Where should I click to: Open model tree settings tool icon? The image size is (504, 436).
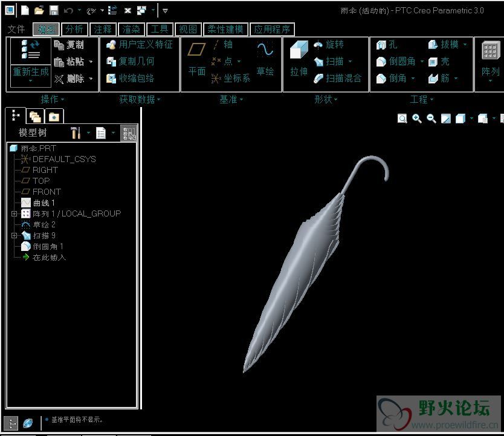coord(76,133)
